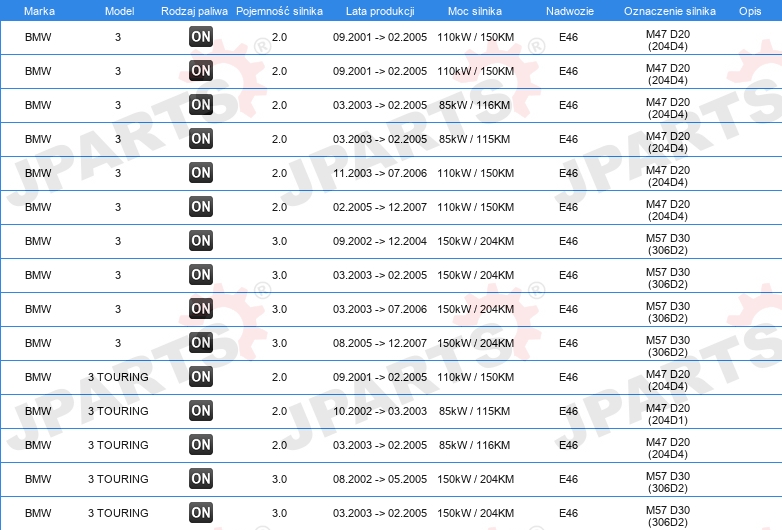Select the date cell 08.2005 -> 12.2007
The image size is (782, 530).
pos(380,343)
